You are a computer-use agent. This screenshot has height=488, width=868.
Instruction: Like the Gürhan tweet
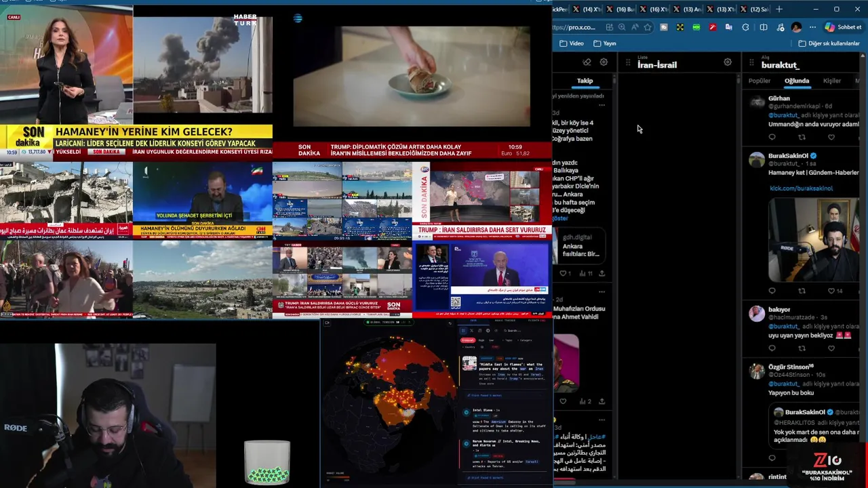coord(831,138)
